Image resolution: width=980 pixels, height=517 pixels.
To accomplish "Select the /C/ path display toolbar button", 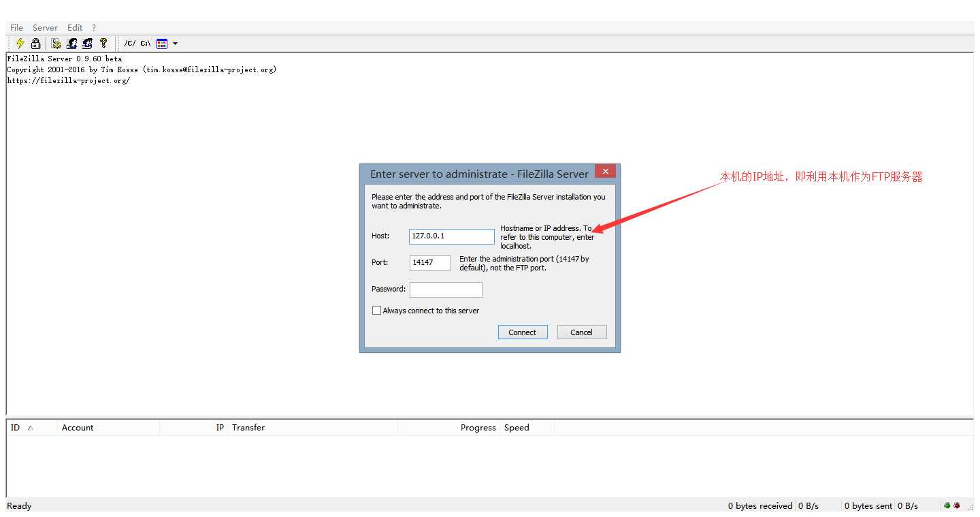I will point(130,44).
